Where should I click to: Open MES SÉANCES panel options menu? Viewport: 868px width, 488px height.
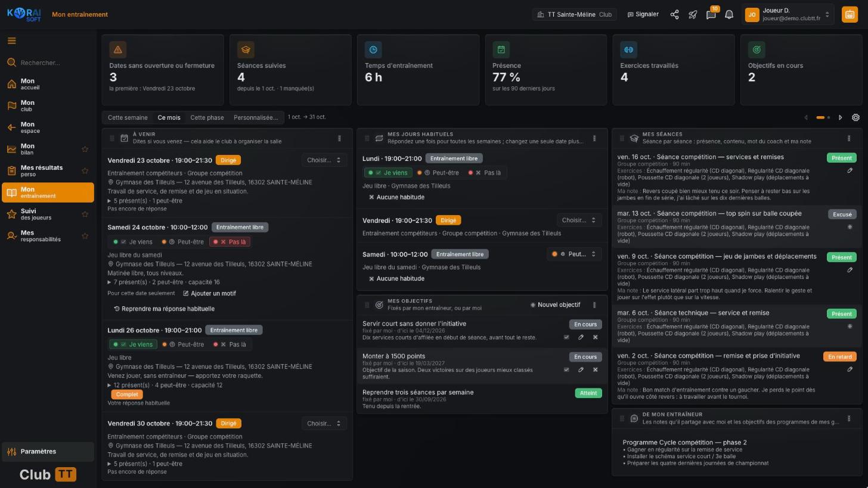pyautogui.click(x=849, y=138)
